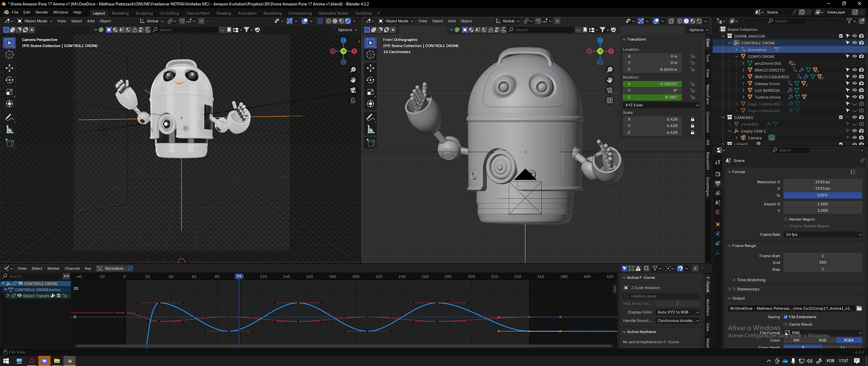Select the Transform tool in left viewport
This screenshot has height=366, width=868.
[9, 104]
